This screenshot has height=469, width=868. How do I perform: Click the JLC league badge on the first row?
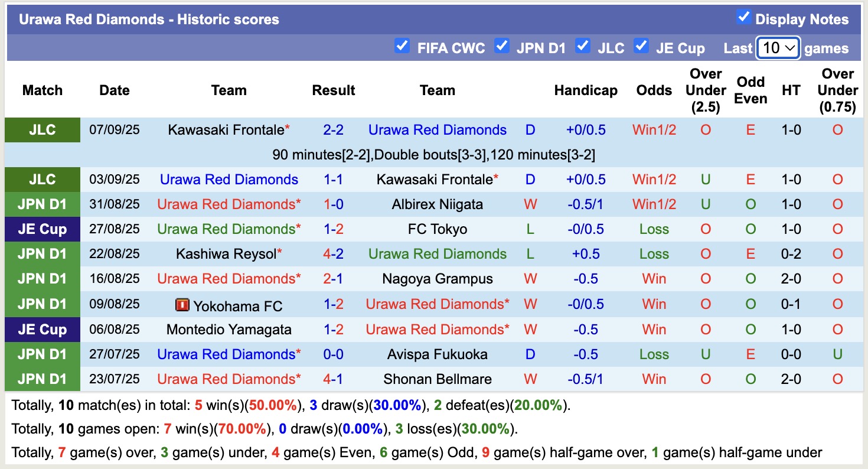point(42,130)
